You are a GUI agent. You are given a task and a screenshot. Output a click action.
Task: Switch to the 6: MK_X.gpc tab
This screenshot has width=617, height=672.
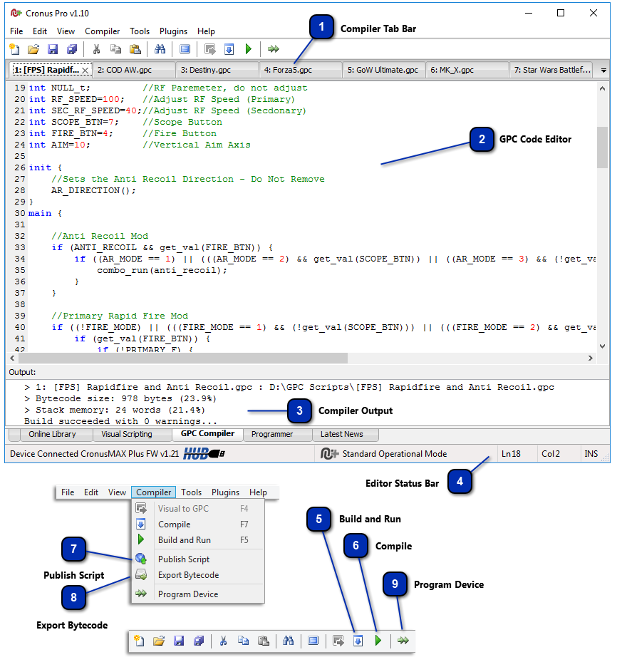coord(467,70)
